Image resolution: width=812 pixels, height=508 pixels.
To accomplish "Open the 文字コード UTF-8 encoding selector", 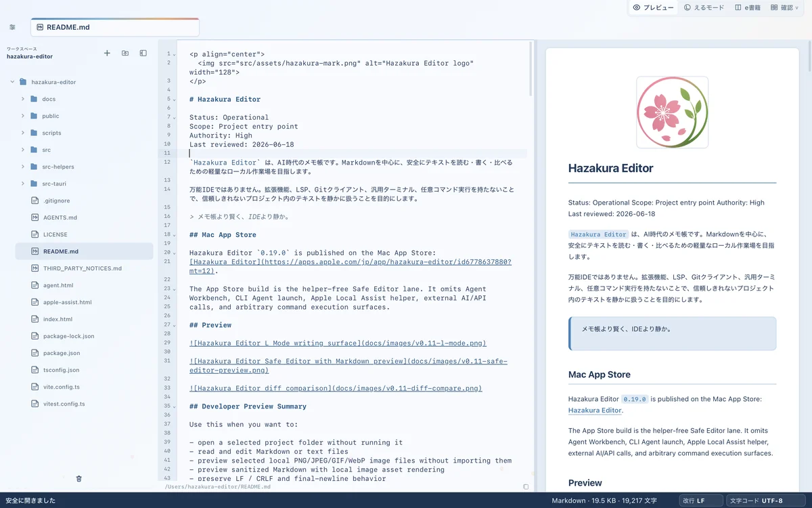I will 767,501.
